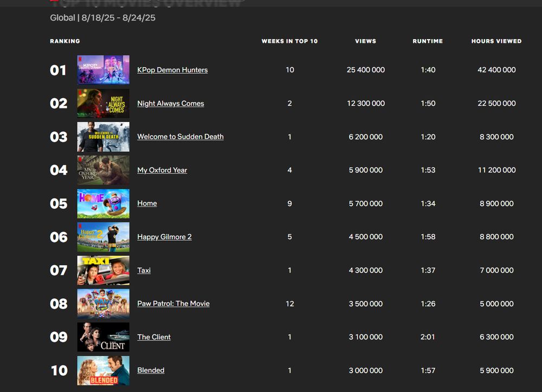Click the rank number 04

coord(59,170)
